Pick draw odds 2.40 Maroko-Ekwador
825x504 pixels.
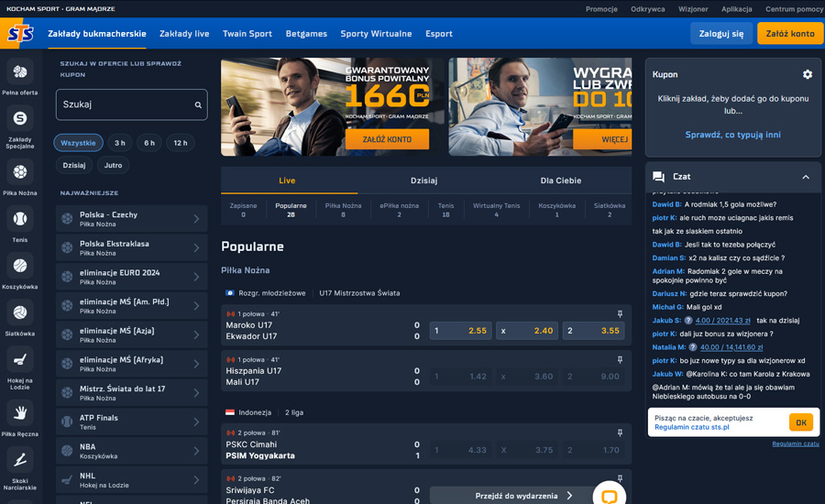[527, 331]
